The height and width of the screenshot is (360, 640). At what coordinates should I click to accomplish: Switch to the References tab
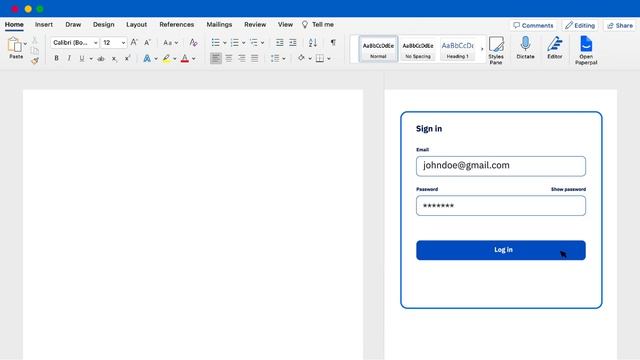pyautogui.click(x=177, y=24)
